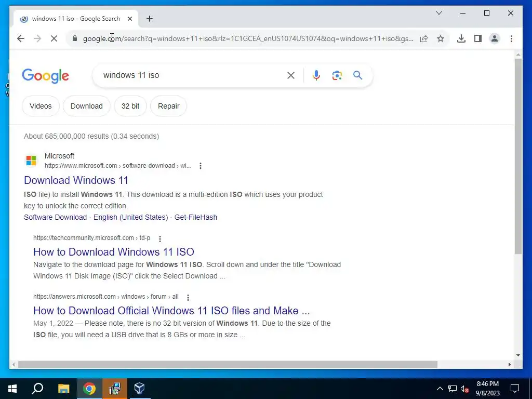
Task: Select the windows 11 iso tab
Action: [76, 19]
